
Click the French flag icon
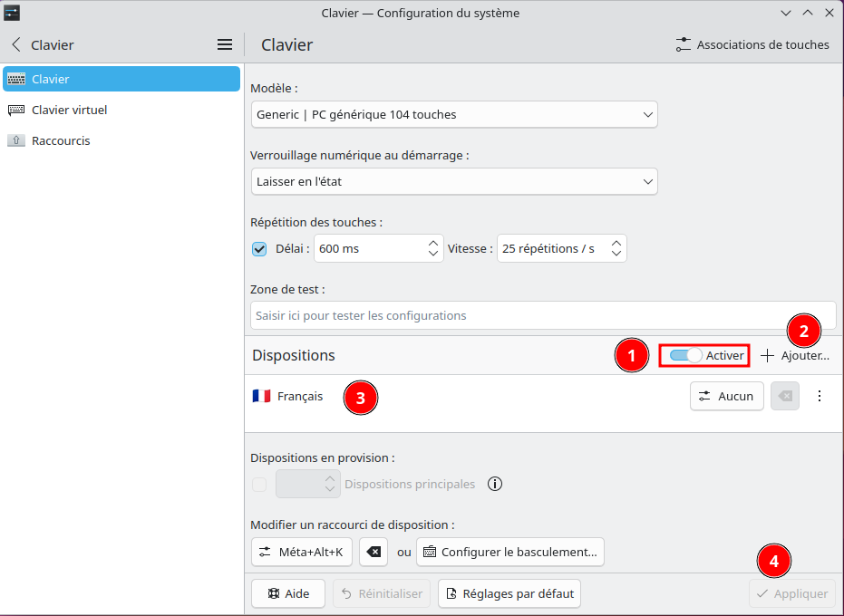261,396
